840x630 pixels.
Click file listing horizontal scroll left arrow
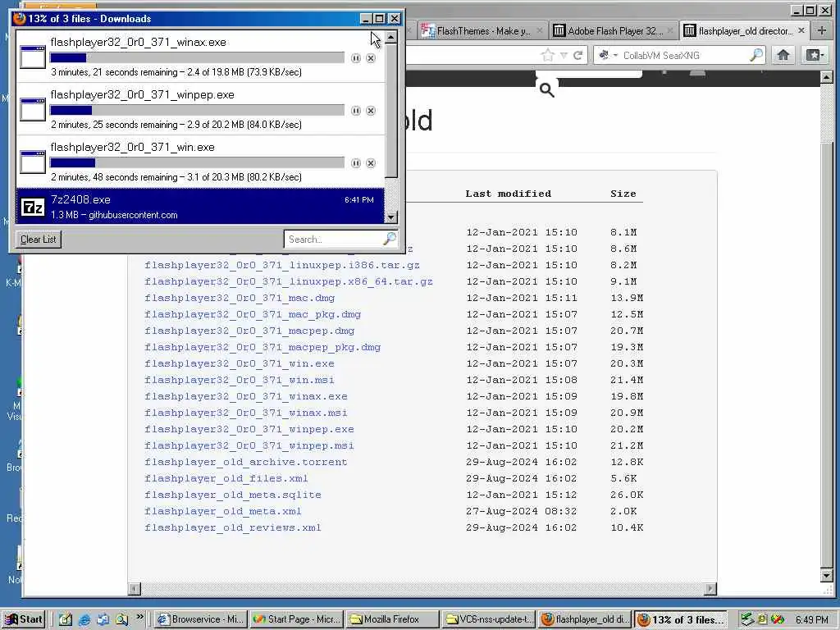[x=135, y=589]
